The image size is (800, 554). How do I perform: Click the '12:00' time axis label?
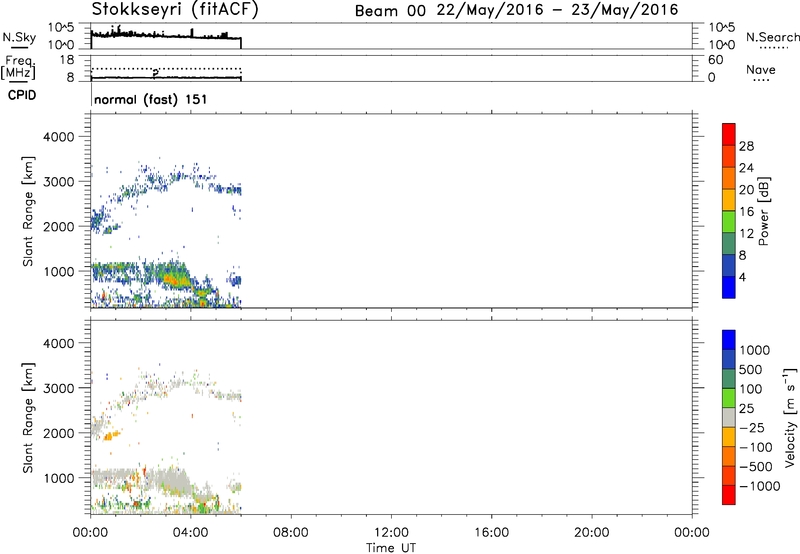pyautogui.click(x=391, y=533)
